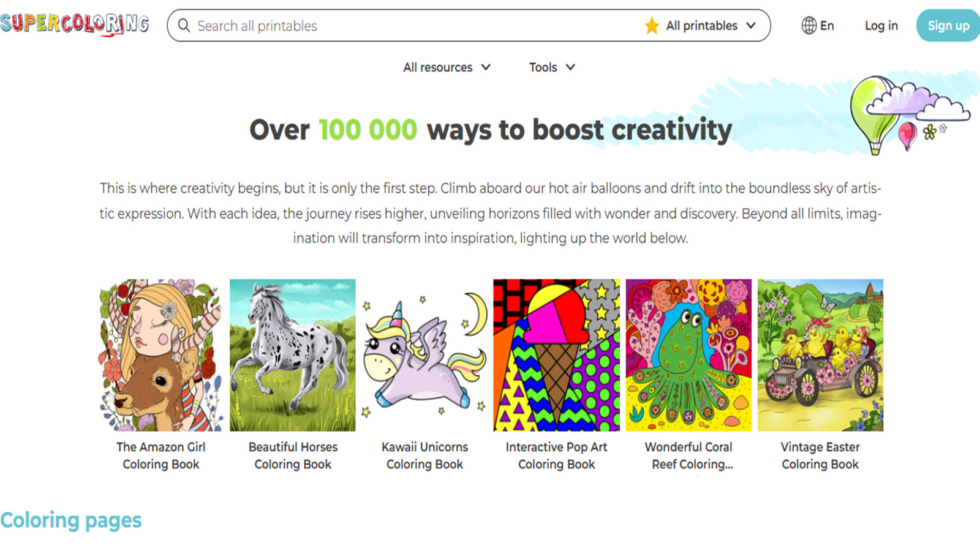
Task: Click the Log in link
Action: pos(881,26)
